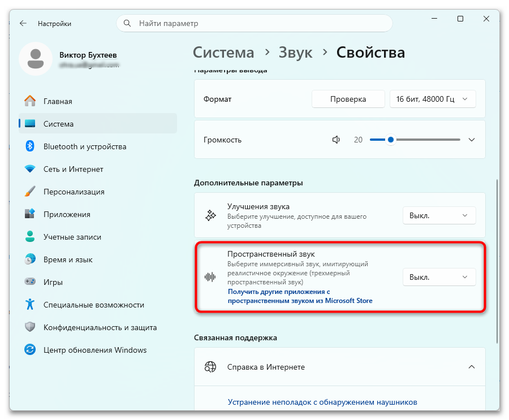Click the sparkles icon of Улучшения звука
509x420 pixels.
(x=210, y=215)
